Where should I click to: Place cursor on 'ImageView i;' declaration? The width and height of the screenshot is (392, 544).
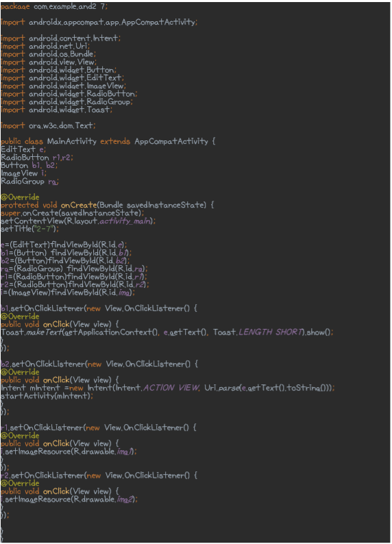pyautogui.click(x=23, y=173)
